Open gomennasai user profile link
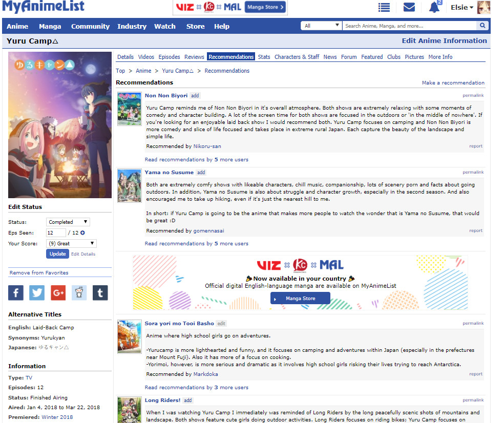 pyautogui.click(x=208, y=231)
